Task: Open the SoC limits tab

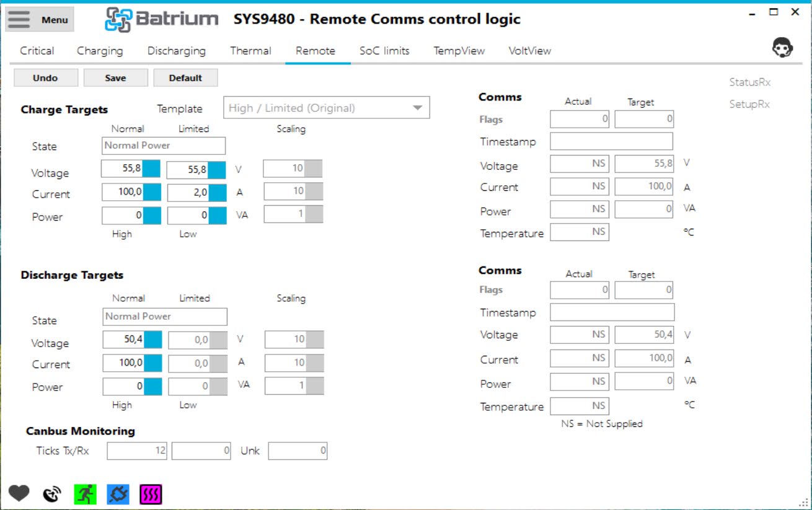Action: pos(384,51)
